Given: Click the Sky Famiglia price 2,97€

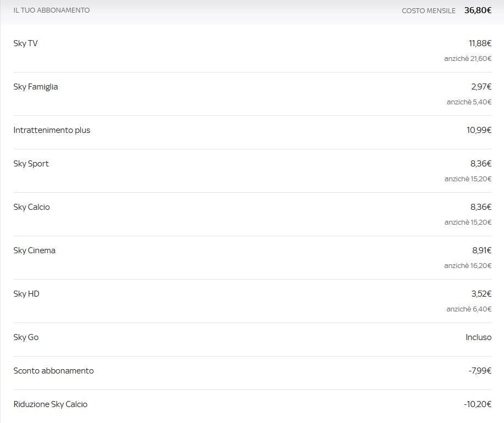Looking at the screenshot, I should (481, 86).
